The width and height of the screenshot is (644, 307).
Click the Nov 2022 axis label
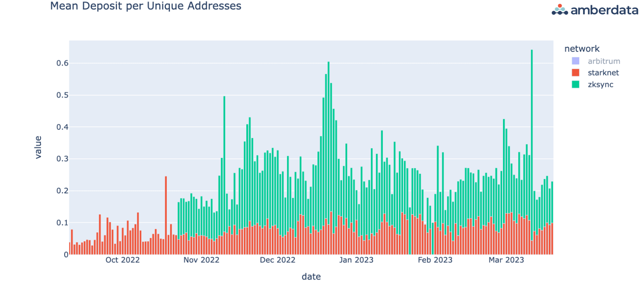[201, 260]
